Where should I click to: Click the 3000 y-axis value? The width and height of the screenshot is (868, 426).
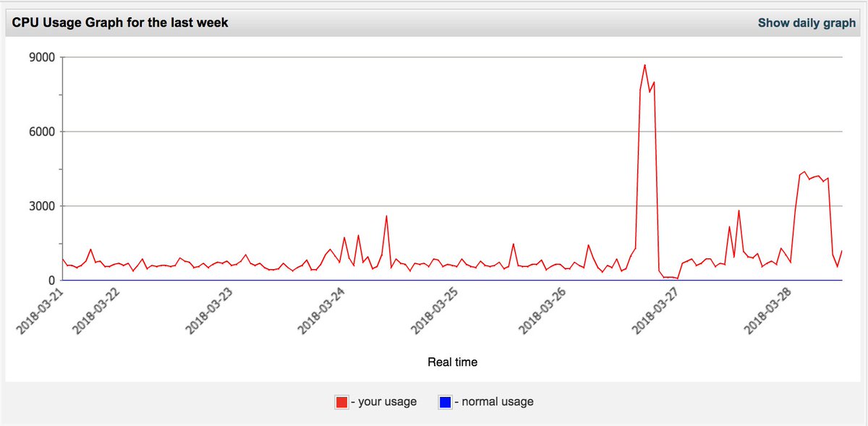[x=43, y=206]
